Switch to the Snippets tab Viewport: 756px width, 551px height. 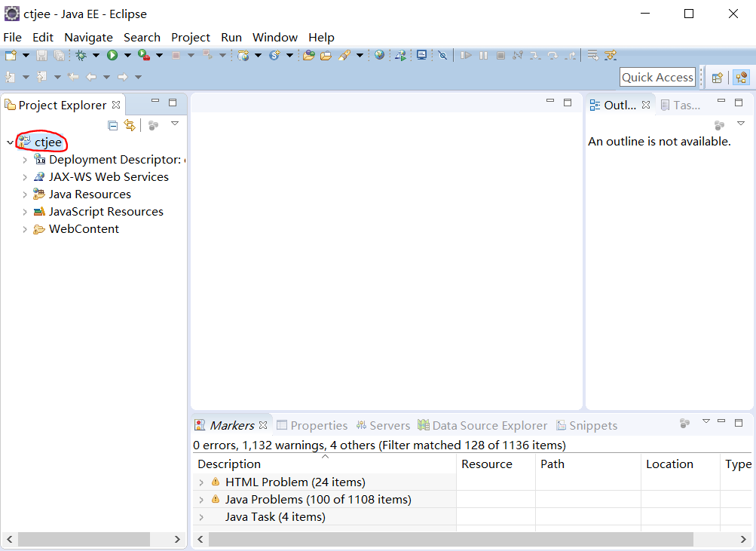[x=586, y=426]
